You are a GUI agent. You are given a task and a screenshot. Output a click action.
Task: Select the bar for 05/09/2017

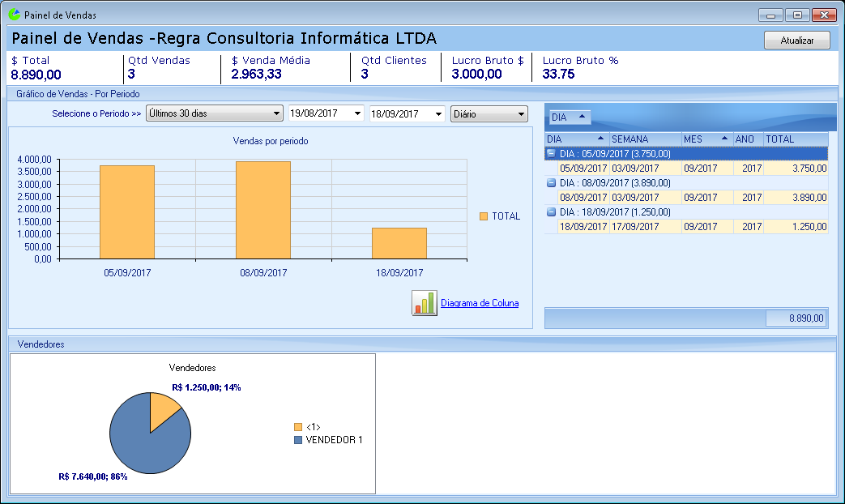tap(127, 212)
